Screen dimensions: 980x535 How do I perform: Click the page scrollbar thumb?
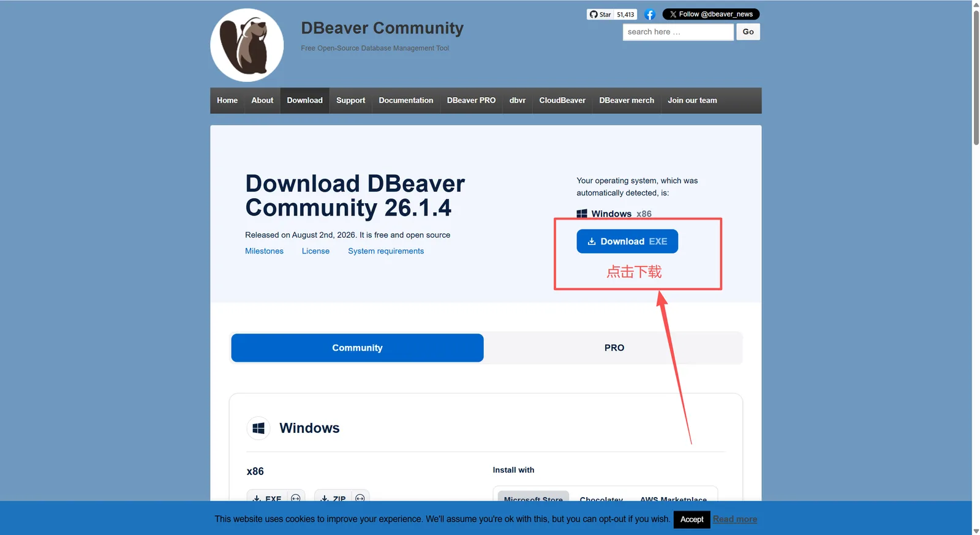click(976, 77)
